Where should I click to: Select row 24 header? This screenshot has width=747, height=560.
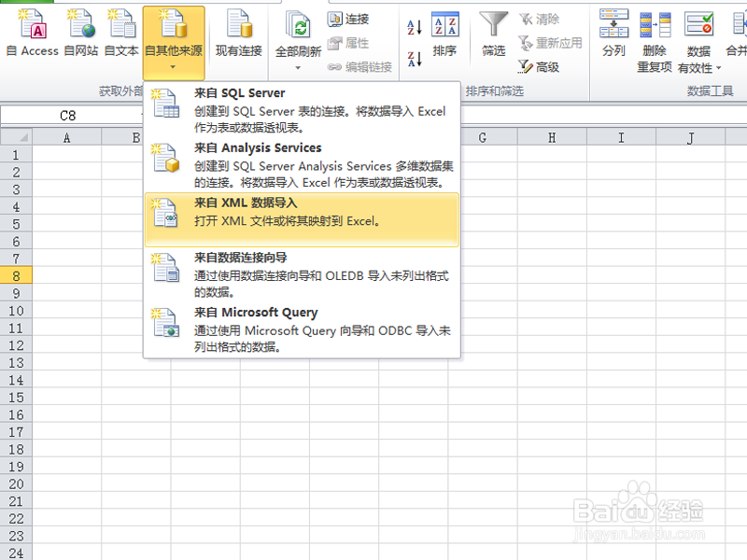coord(16,553)
